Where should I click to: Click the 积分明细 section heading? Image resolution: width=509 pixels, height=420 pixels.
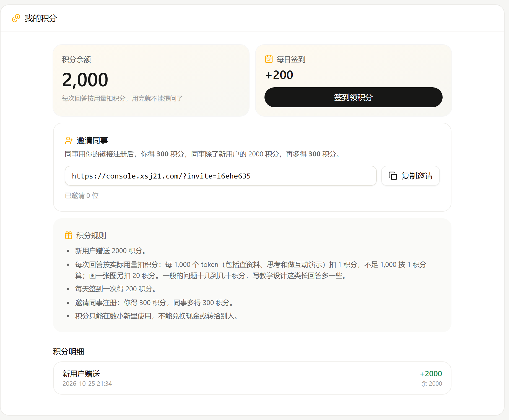(x=69, y=351)
